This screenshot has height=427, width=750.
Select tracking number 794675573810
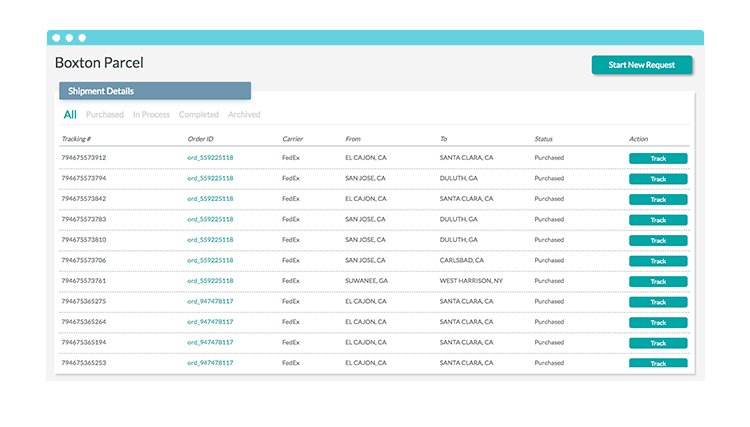tap(84, 240)
